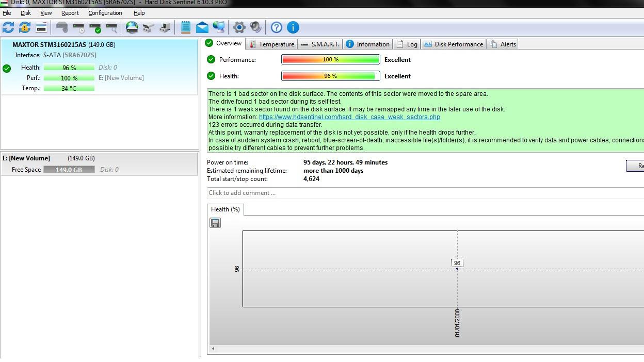The width and height of the screenshot is (644, 362).
Task: Click the drive and computer toolbar icon
Action: pyautogui.click(x=165, y=27)
